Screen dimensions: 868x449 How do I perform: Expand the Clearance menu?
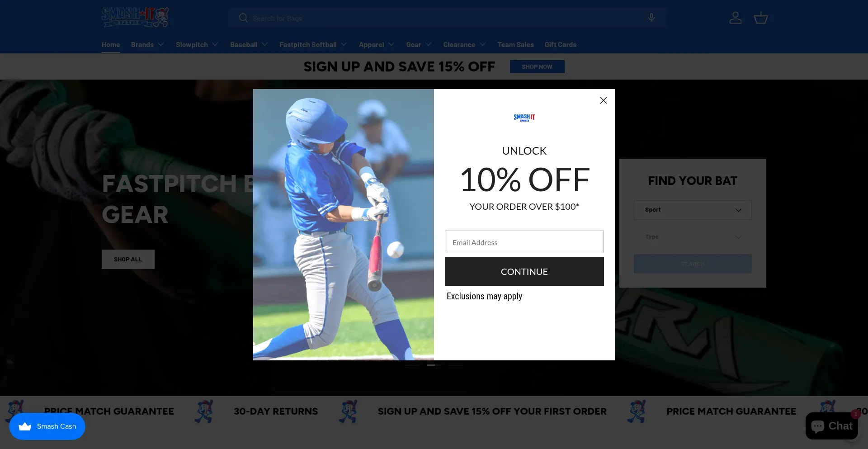pos(464,44)
